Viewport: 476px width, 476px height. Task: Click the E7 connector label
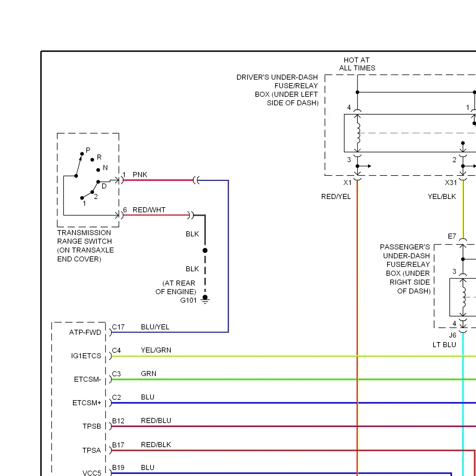[452, 236]
